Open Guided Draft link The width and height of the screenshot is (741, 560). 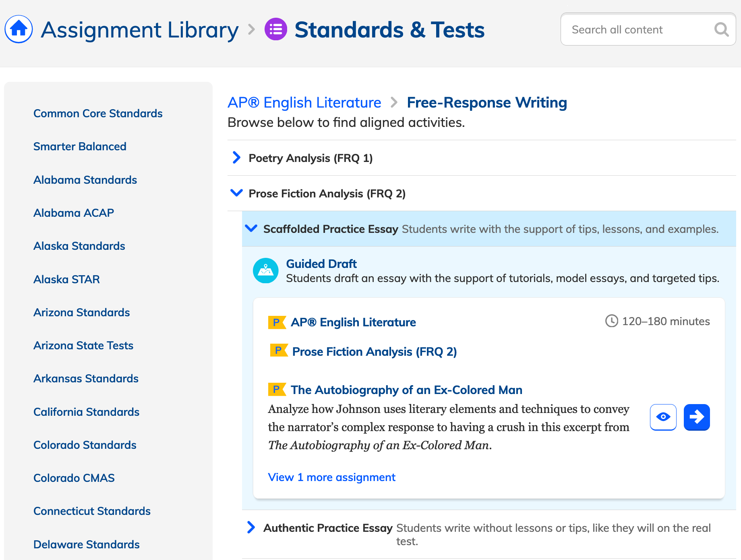tap(321, 263)
